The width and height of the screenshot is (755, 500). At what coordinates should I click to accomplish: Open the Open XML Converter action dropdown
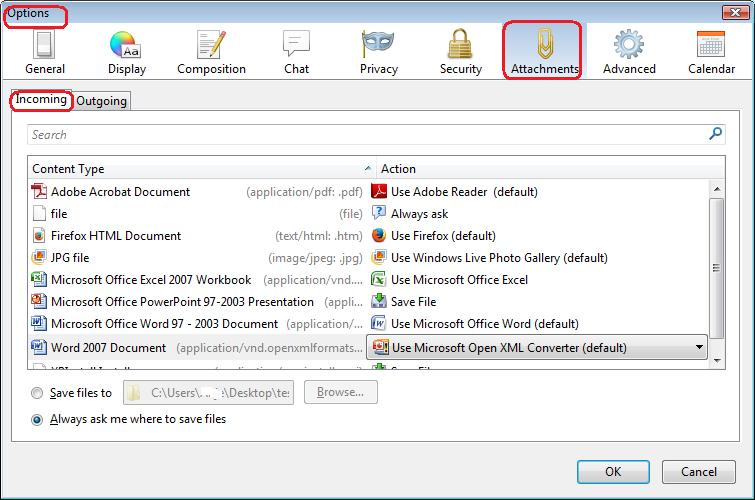(536, 347)
